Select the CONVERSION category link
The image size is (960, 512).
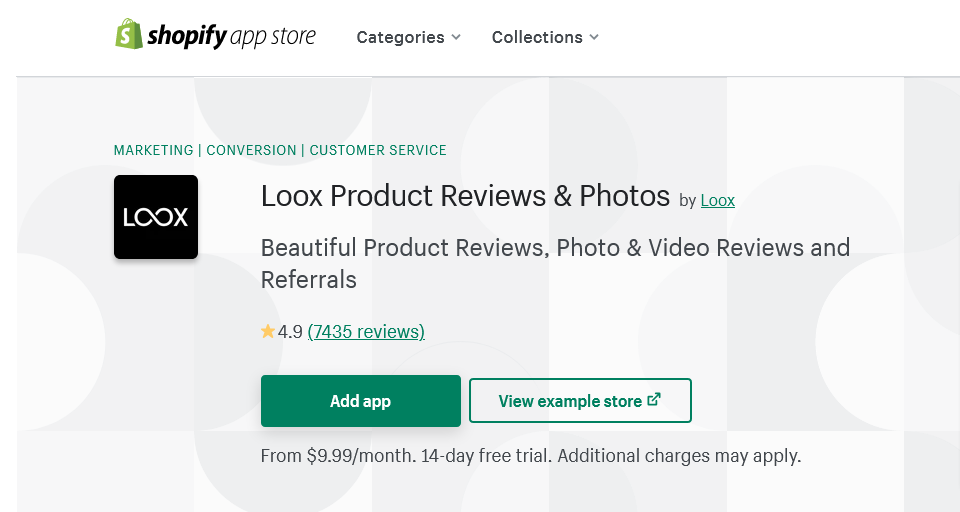point(251,150)
